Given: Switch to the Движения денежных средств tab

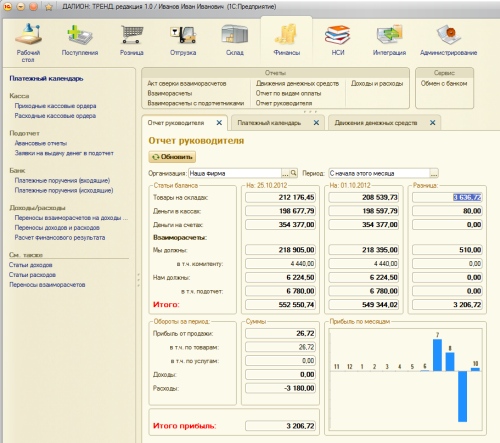Looking at the screenshot, I should point(376,123).
